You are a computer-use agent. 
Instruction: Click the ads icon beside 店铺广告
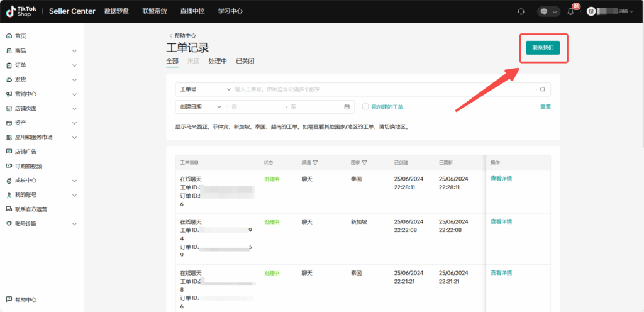[9, 152]
